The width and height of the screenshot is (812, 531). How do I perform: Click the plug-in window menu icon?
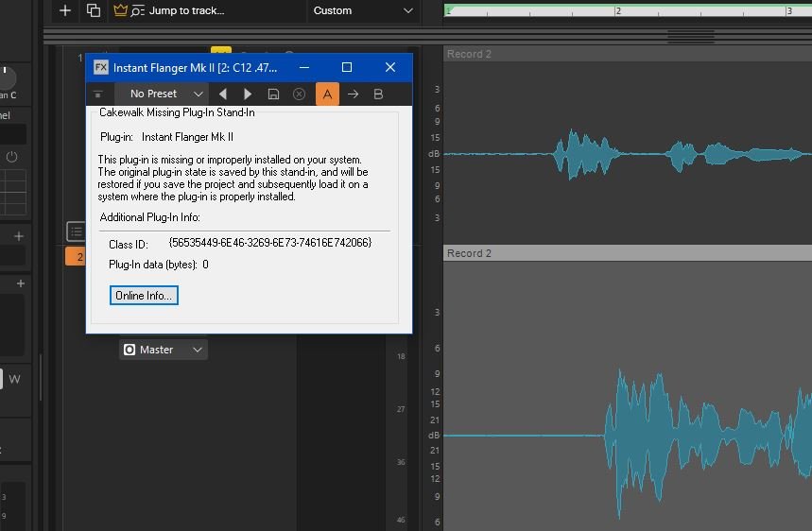click(x=98, y=94)
